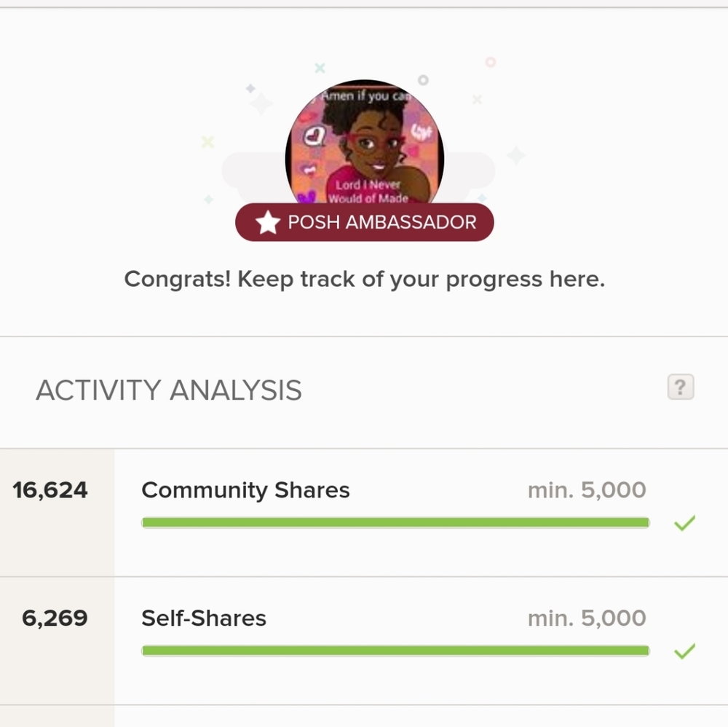The width and height of the screenshot is (728, 727).
Task: Select the Community Shares label
Action: 245,490
